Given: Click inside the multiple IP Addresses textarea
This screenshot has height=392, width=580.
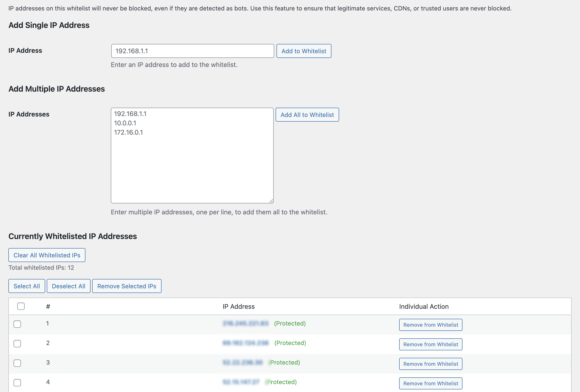Looking at the screenshot, I should tap(192, 159).
